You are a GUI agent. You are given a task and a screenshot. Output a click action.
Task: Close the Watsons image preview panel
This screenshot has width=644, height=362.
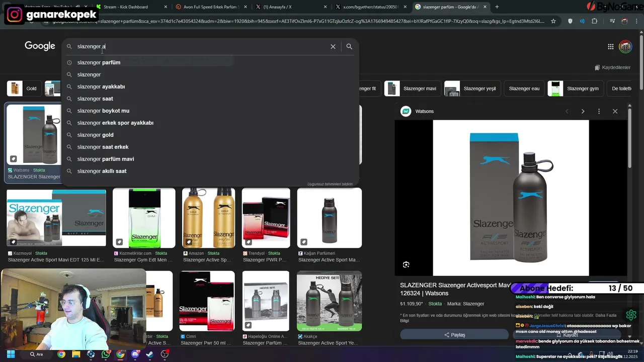coord(615,111)
